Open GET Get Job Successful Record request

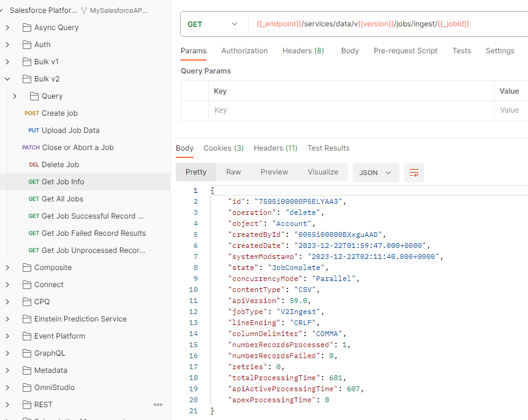coord(85,216)
